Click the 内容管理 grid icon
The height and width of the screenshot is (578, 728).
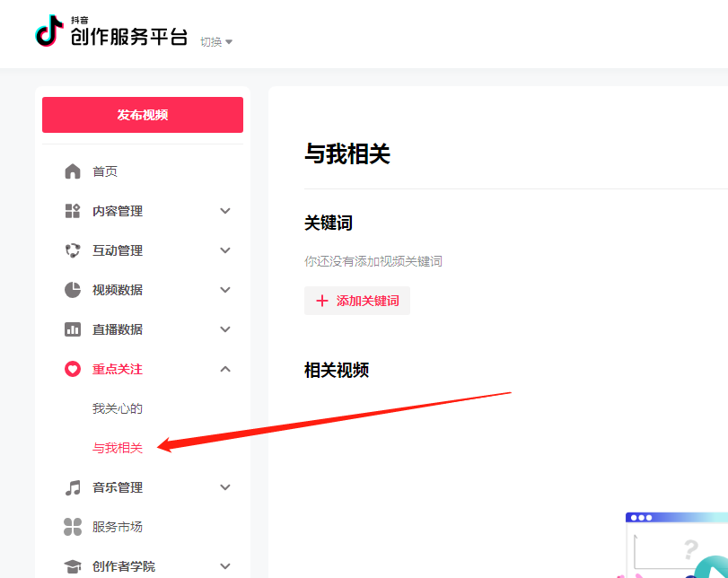tap(73, 211)
